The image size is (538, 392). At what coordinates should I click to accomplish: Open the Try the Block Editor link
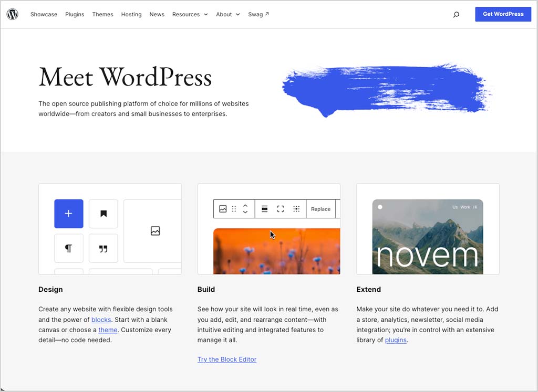click(227, 359)
